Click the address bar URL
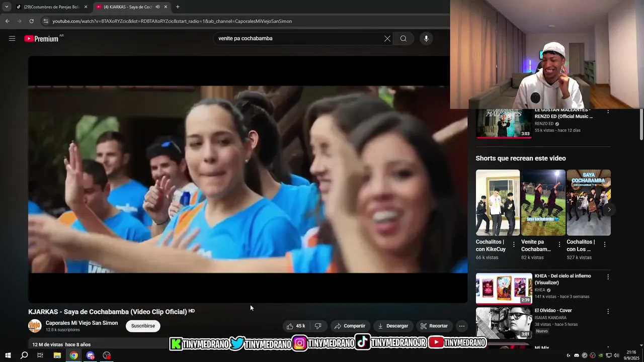 (172, 21)
